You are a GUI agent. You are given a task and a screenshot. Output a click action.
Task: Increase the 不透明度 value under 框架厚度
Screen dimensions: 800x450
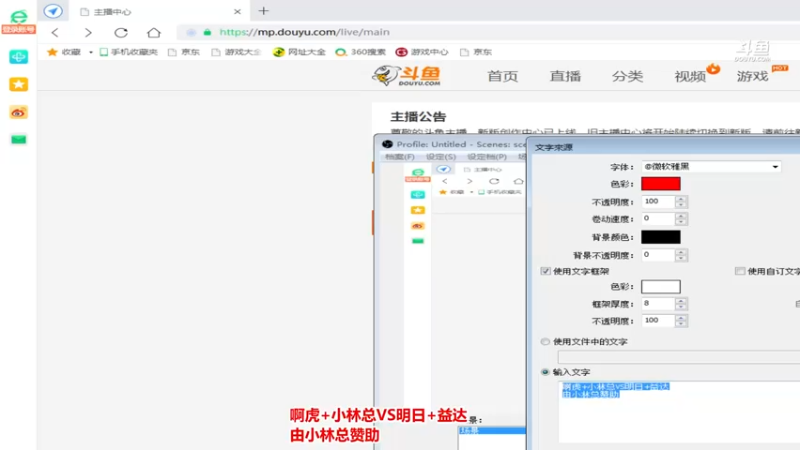tap(681, 317)
